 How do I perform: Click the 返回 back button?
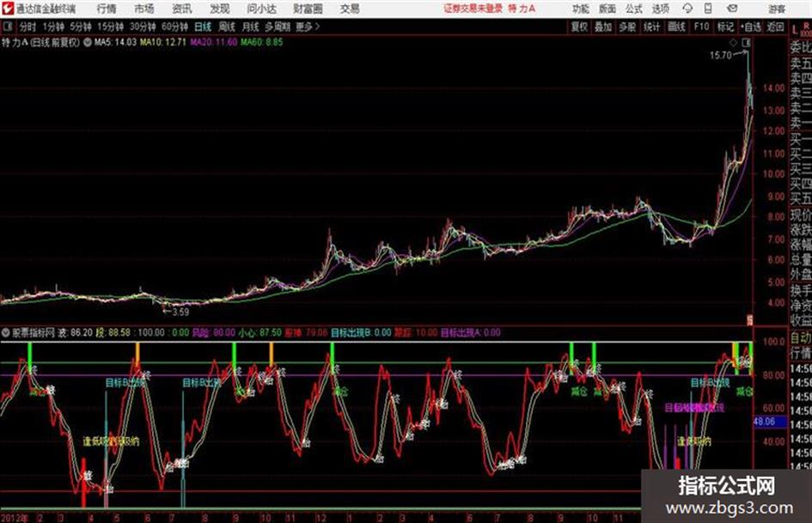point(775,27)
